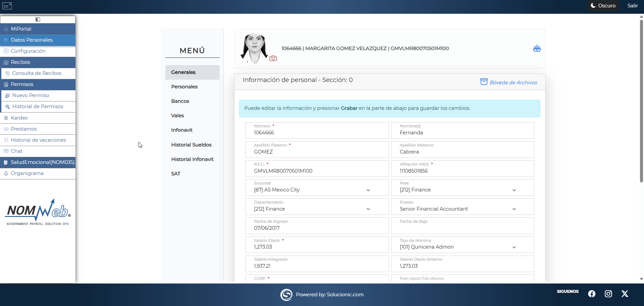The height and width of the screenshot is (306, 644).
Task: Switch to the Bancos section
Action: tap(180, 101)
